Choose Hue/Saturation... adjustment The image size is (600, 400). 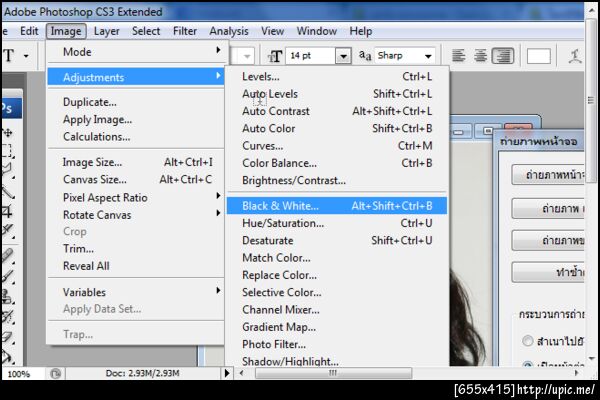coord(337,223)
